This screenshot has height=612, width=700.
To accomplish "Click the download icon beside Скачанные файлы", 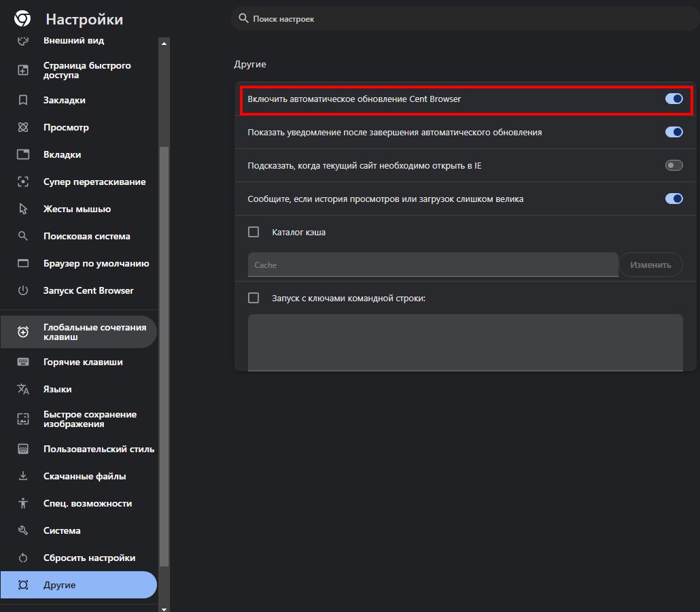I will (23, 476).
